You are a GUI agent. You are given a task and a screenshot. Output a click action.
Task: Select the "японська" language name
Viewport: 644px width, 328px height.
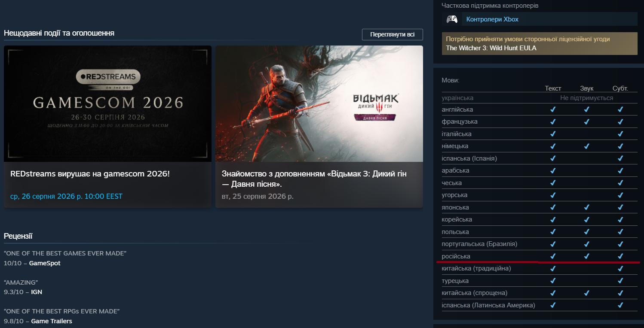pos(455,207)
